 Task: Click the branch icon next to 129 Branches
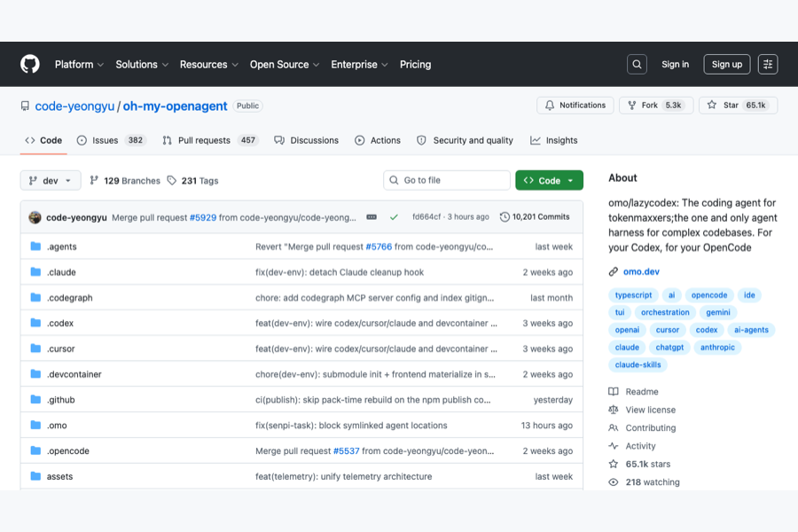(x=94, y=180)
